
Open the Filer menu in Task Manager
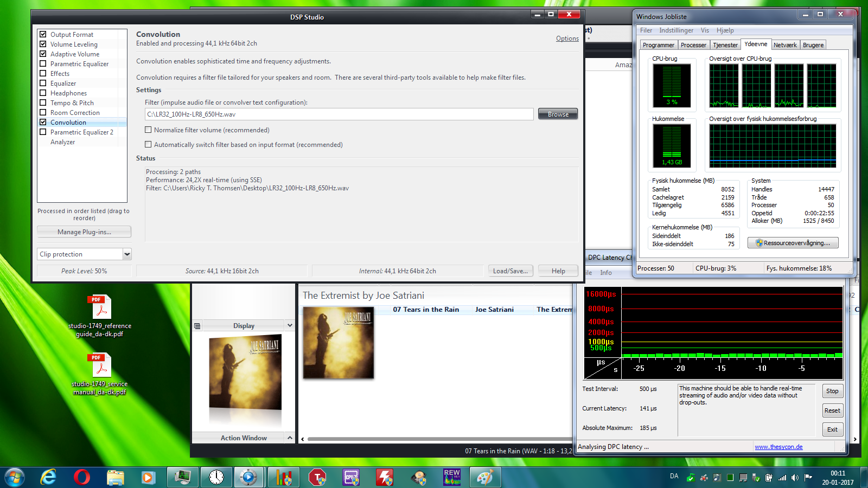(646, 30)
